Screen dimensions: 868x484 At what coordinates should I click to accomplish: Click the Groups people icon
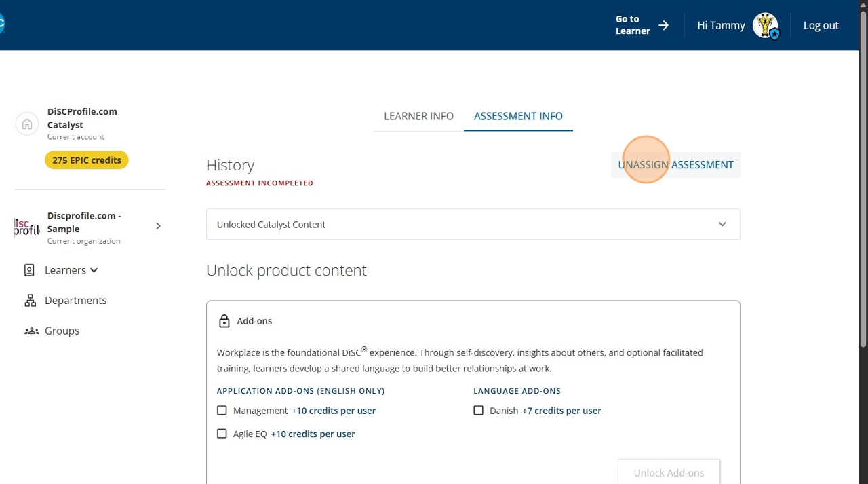31,331
